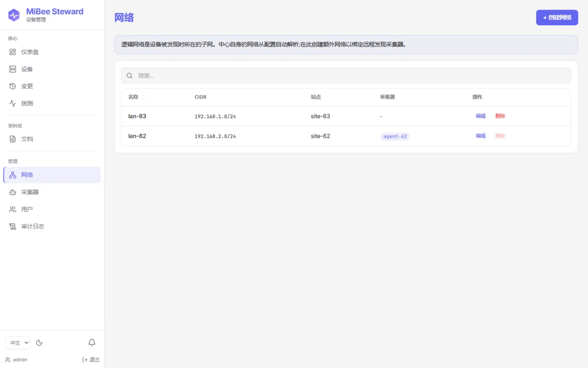
Task: Click the 设备 devices icon
Action: pyautogui.click(x=13, y=69)
